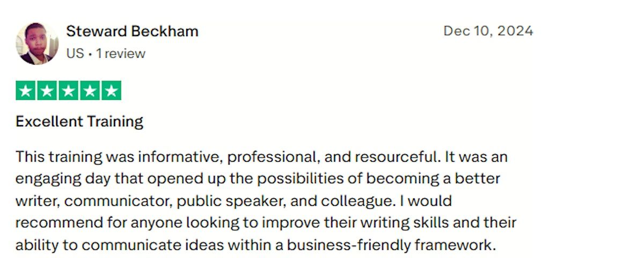Click the dot separator after "US"

pyautogui.click(x=90, y=54)
